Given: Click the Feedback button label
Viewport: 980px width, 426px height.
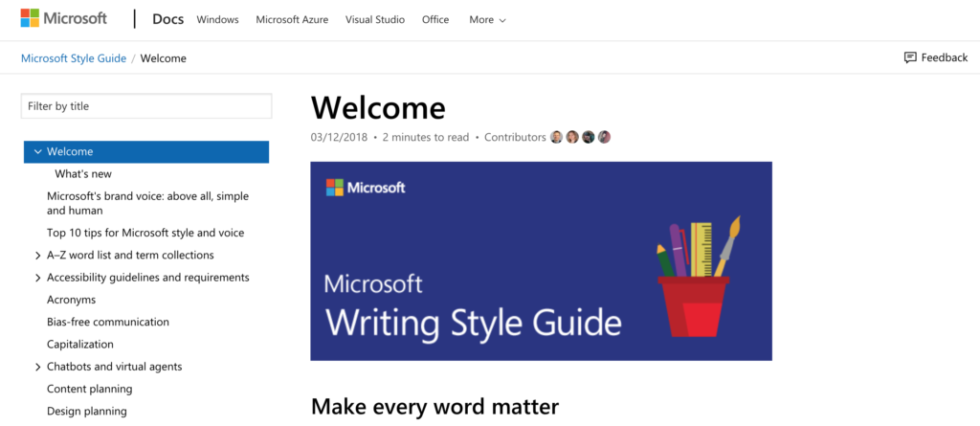Looking at the screenshot, I should click(x=945, y=58).
